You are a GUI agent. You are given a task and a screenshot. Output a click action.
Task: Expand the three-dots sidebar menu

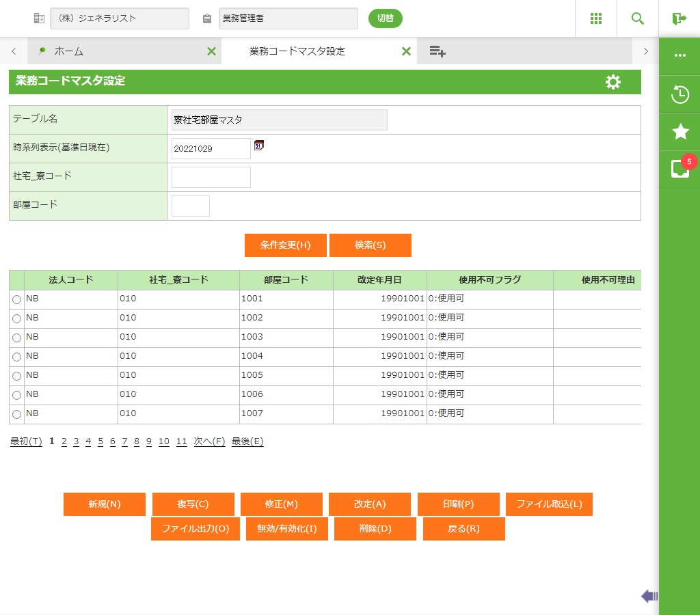pos(679,56)
